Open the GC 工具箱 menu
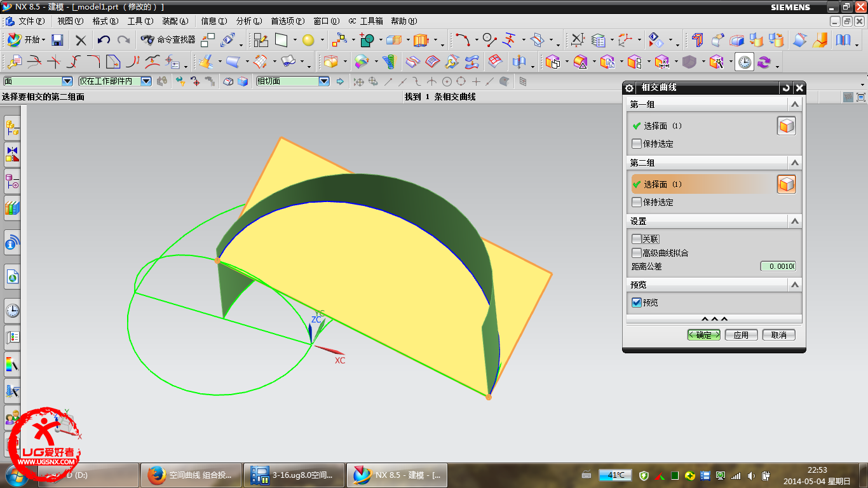This screenshot has width=868, height=488. (x=365, y=21)
